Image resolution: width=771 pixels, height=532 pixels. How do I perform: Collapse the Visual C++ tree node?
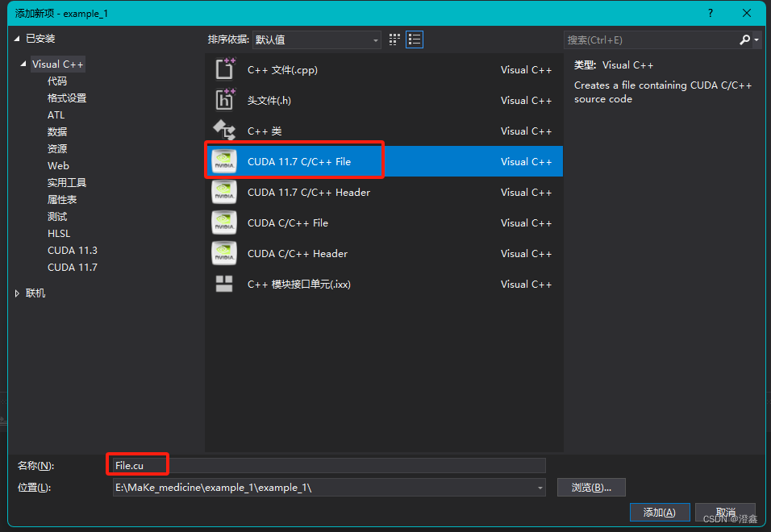(23, 64)
